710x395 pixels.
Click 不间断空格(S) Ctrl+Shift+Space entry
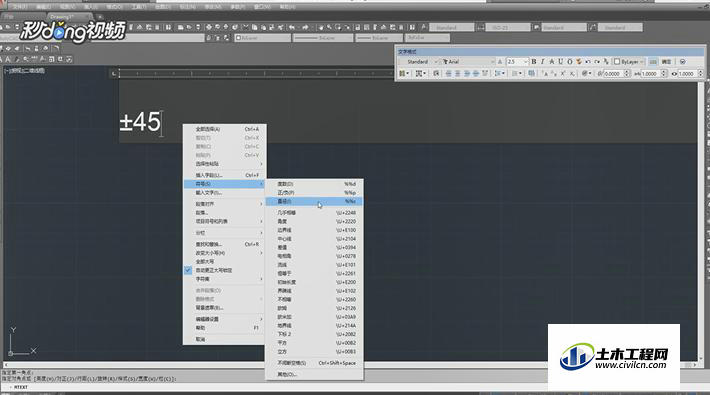(314, 363)
